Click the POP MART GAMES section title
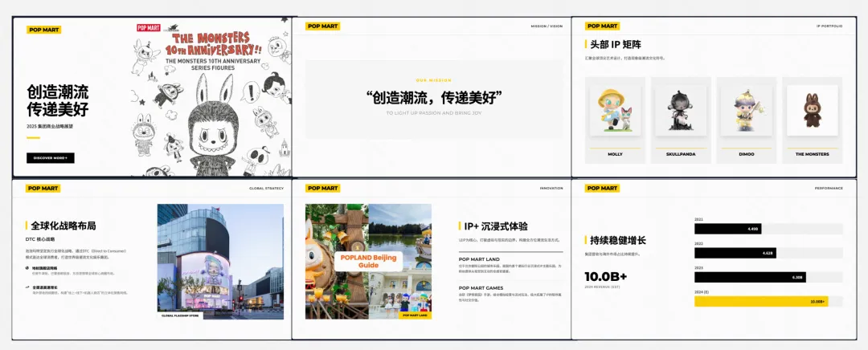This screenshot has width=868, height=350. click(481, 288)
